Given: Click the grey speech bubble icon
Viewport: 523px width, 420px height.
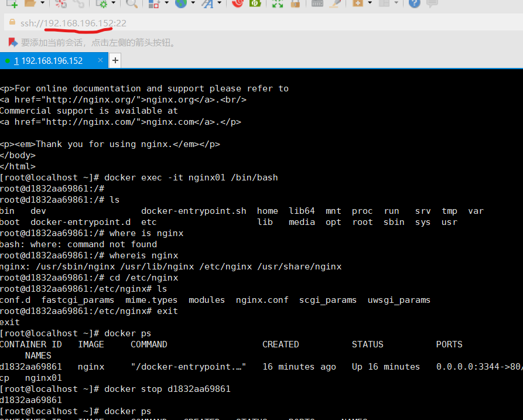Looking at the screenshot, I should click(x=432, y=4).
